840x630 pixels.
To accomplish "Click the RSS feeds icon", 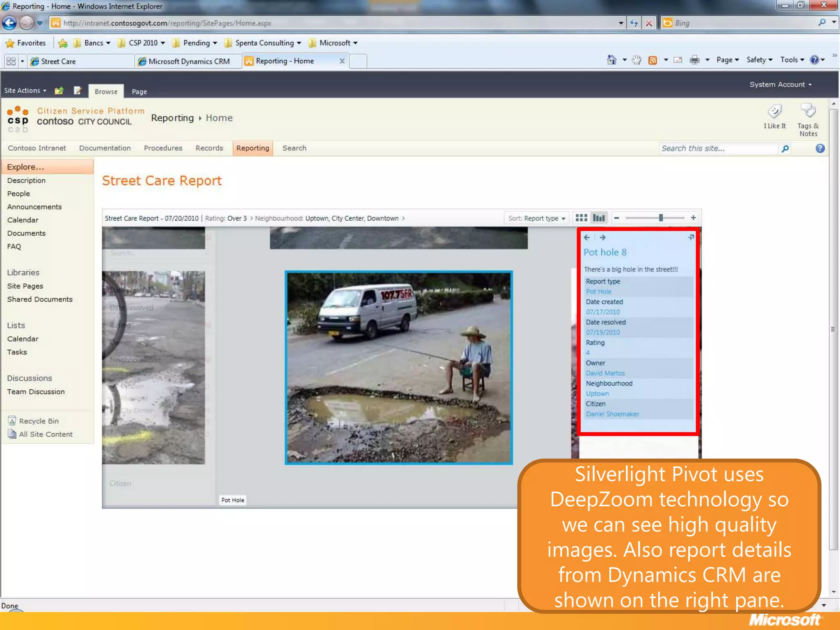I will 652,60.
